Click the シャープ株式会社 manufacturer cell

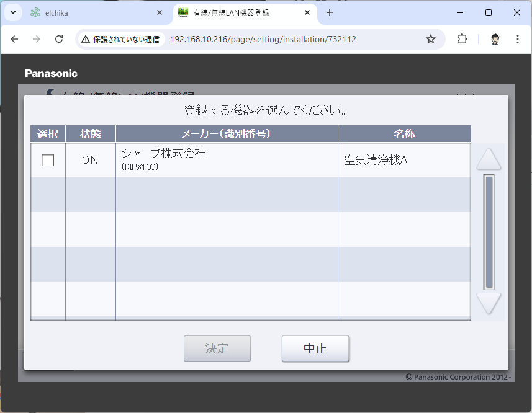tap(226, 160)
